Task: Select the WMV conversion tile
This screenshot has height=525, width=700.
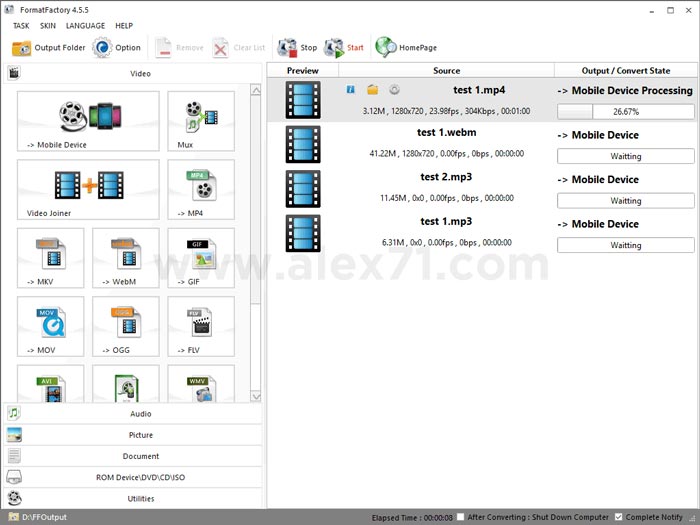Action: (201, 384)
